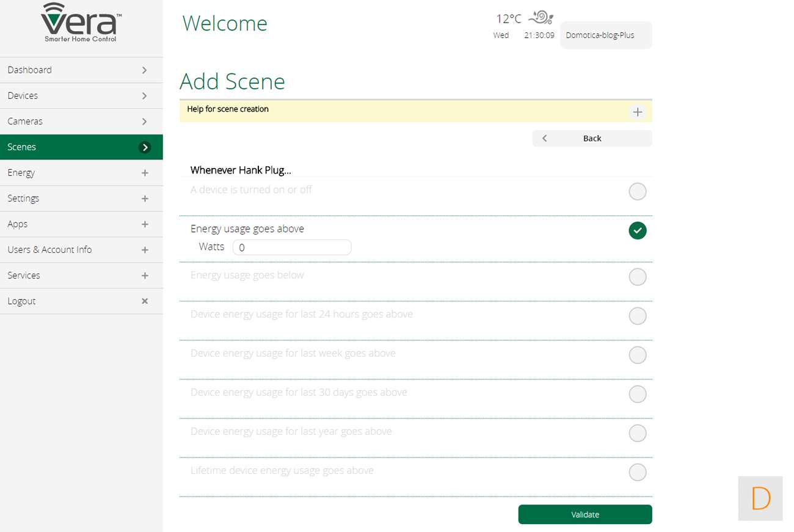Expand the Settings menu section

tap(145, 199)
